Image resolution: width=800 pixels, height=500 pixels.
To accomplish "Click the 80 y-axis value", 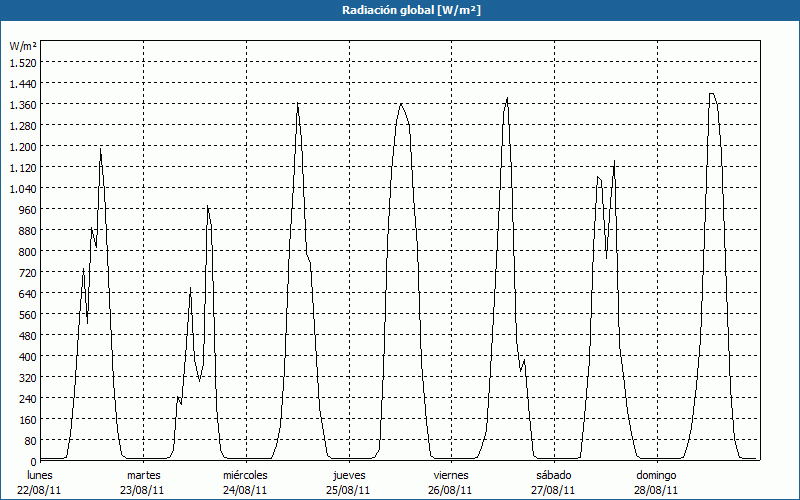I will pos(31,440).
